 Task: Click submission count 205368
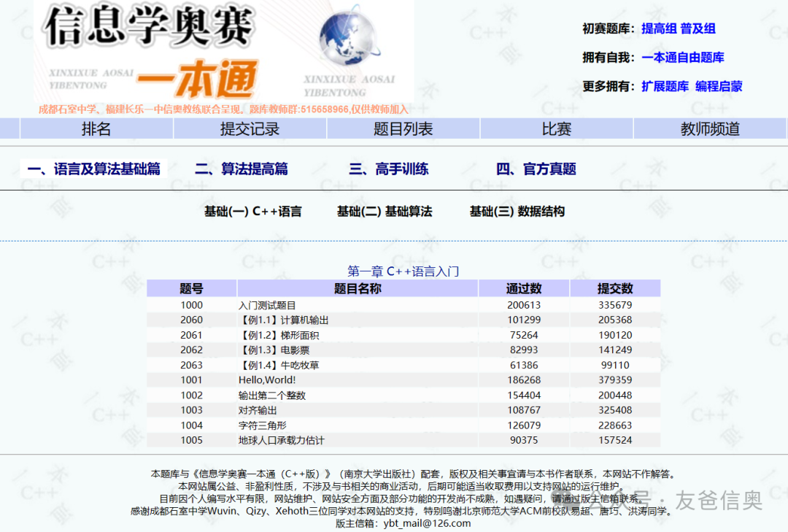615,320
